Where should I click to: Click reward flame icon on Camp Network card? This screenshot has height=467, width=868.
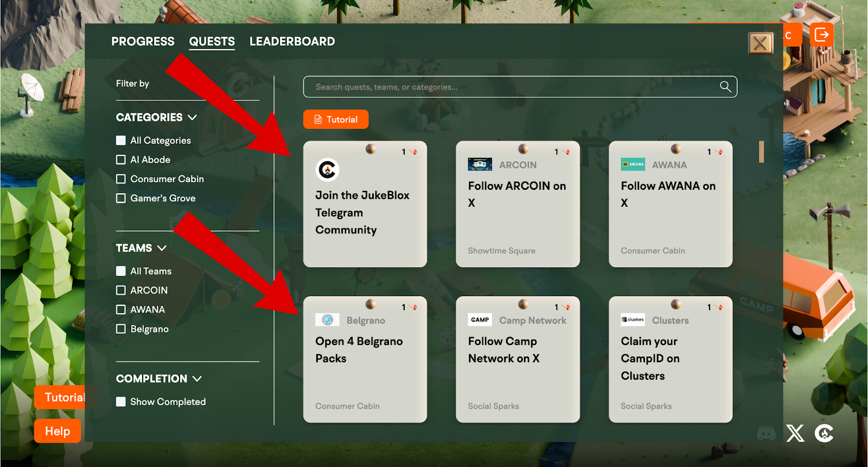tap(566, 307)
